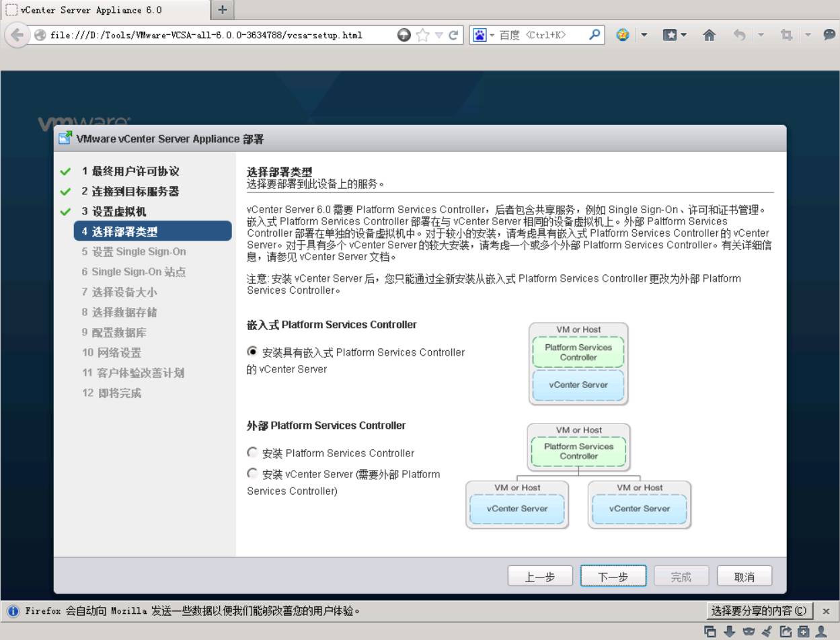Click the 嵌入式 Platform Services Controller heading
The image size is (840, 640).
click(x=332, y=325)
